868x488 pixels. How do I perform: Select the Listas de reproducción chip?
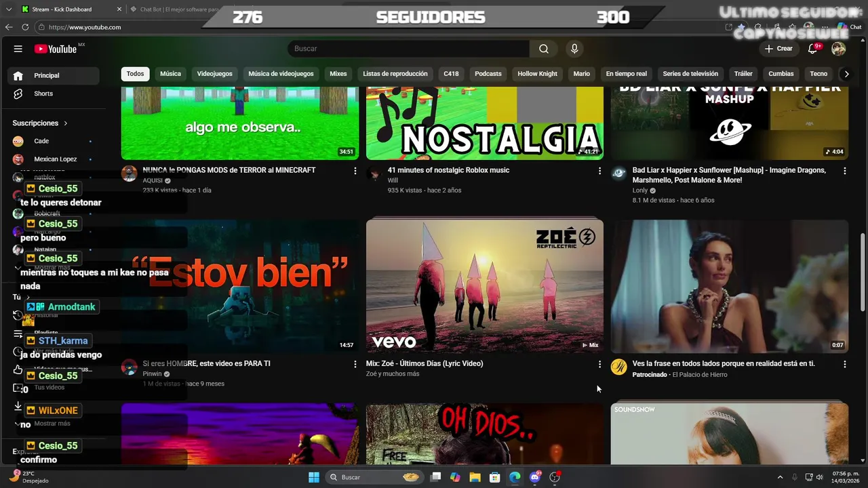[395, 74]
